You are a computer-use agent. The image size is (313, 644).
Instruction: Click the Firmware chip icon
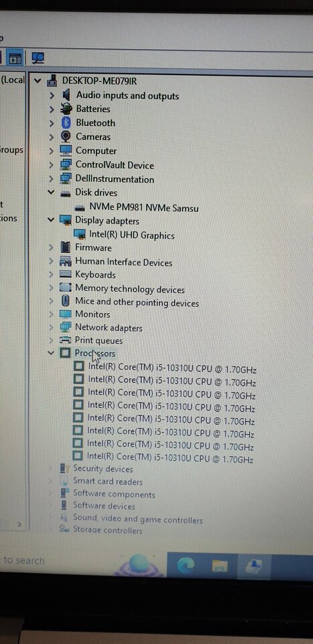(65, 248)
